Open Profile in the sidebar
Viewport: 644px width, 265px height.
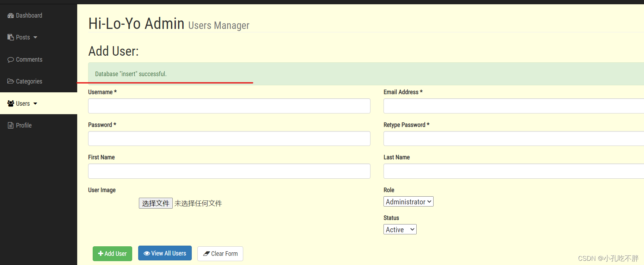pyautogui.click(x=38, y=125)
